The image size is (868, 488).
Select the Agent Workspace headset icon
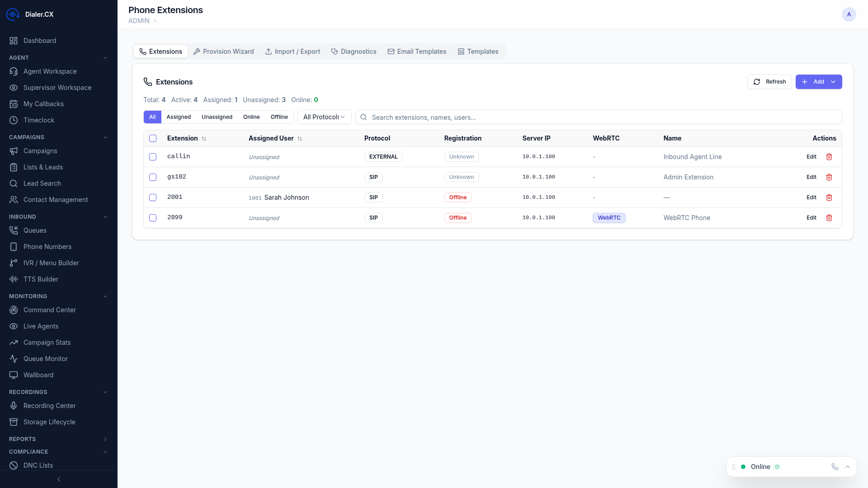[13, 71]
